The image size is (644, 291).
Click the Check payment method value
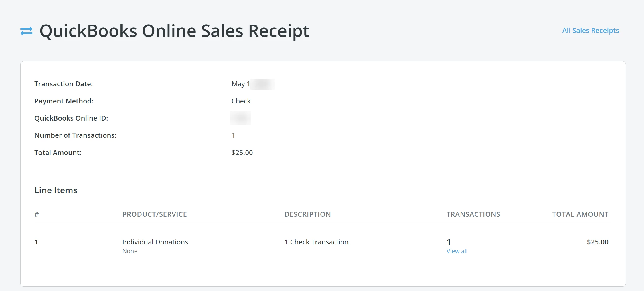[x=241, y=101]
